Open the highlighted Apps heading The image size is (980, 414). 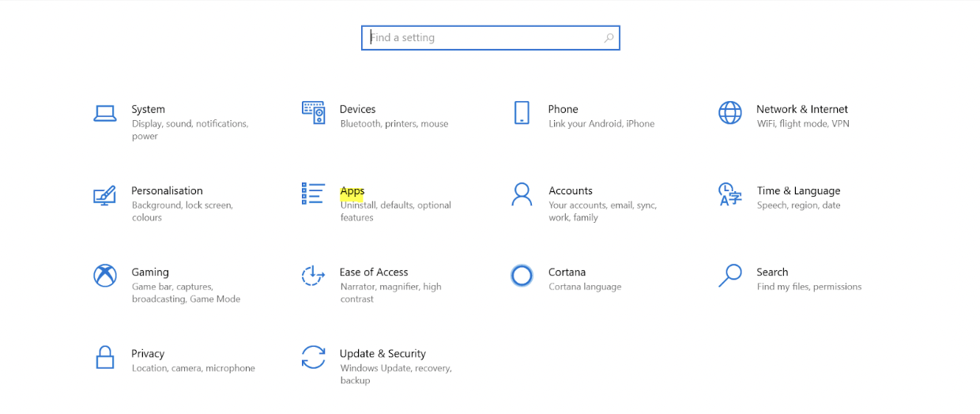click(352, 191)
